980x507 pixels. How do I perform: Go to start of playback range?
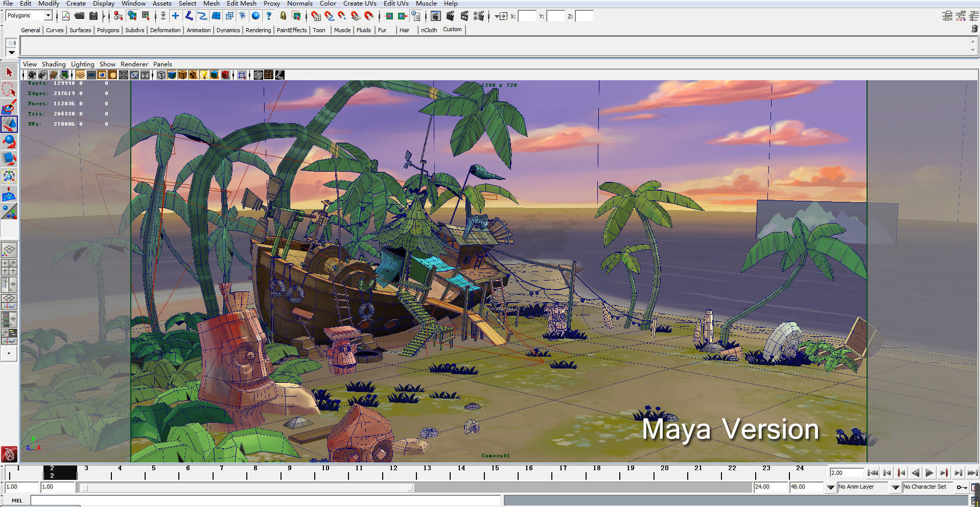(x=872, y=473)
